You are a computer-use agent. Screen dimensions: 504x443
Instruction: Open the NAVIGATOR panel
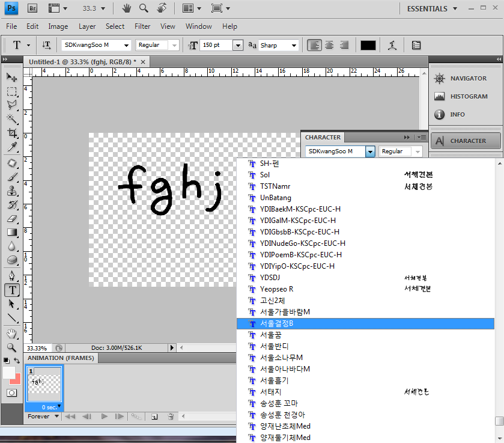tap(466, 79)
